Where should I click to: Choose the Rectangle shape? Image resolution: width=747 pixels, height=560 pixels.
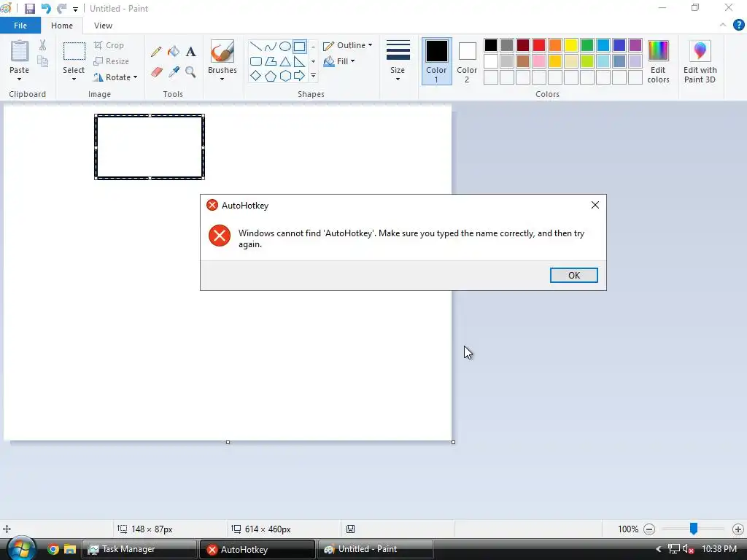(300, 46)
